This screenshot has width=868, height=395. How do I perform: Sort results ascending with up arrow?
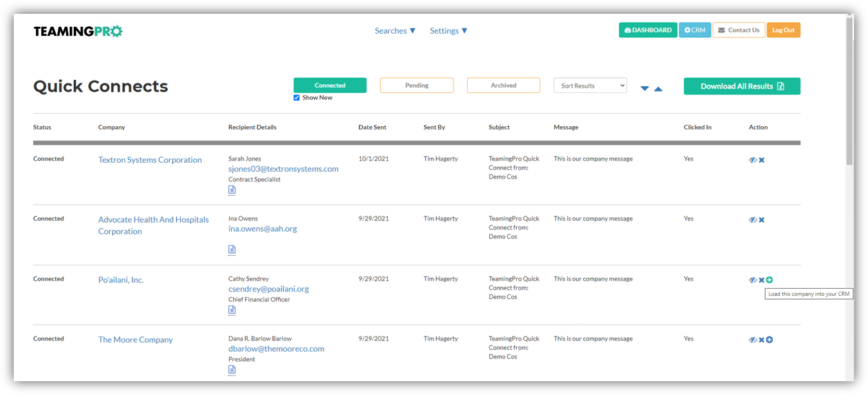point(658,88)
